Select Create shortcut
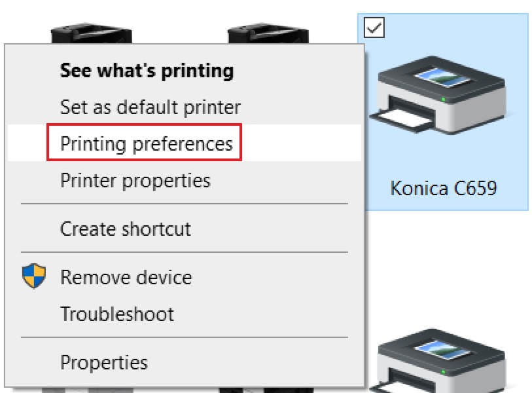 [x=125, y=229]
